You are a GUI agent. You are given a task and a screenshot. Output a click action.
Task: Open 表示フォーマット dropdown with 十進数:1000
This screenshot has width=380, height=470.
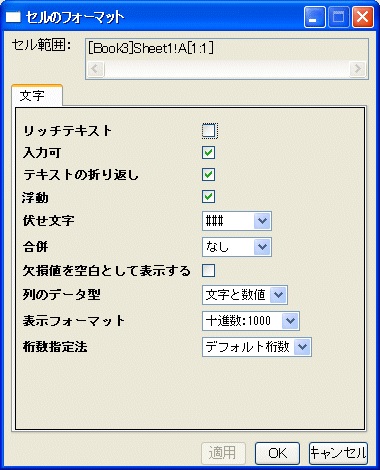click(251, 321)
